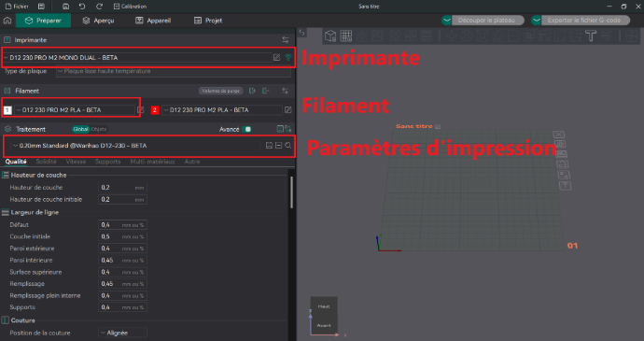Click the redo arrow icon
This screenshot has width=644, height=341.
tap(99, 7)
